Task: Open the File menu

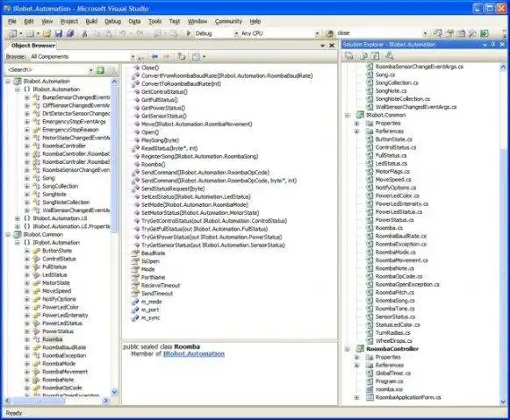Action: click(x=12, y=21)
